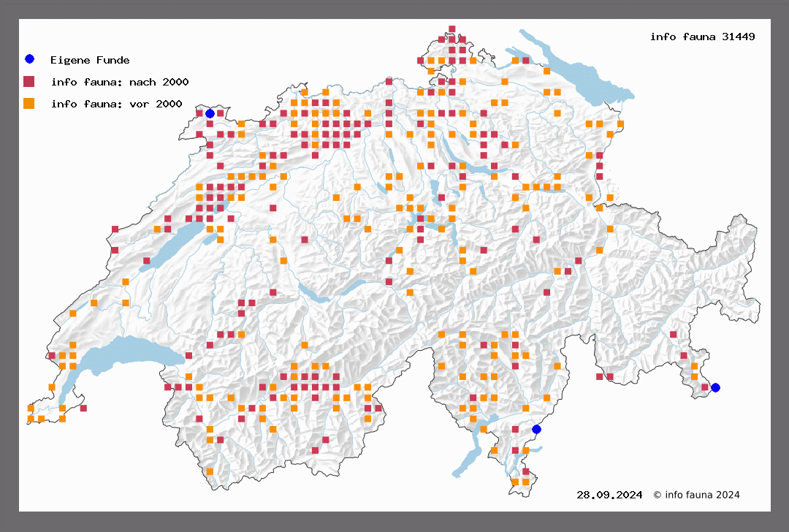Select the 'info fauna: nach 2000' legend text
The width and height of the screenshot is (789, 532).
pos(119,82)
